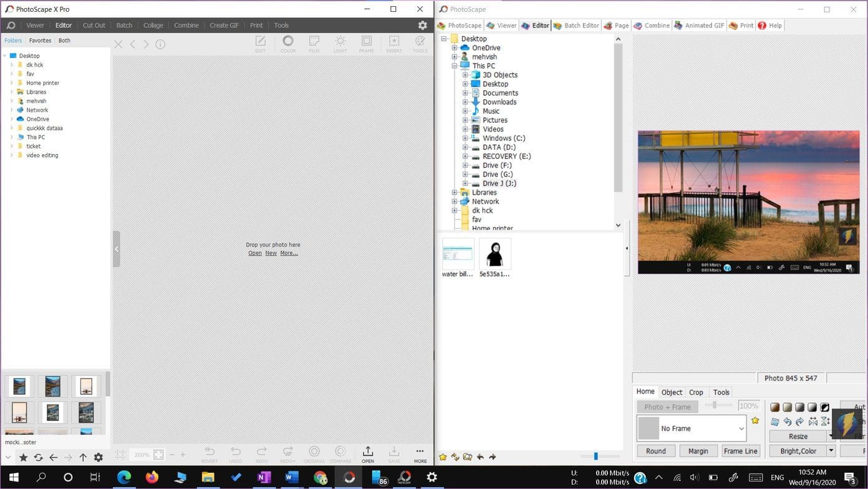
Task: Switch to the Crop tab in PhotoScape
Action: 696,392
